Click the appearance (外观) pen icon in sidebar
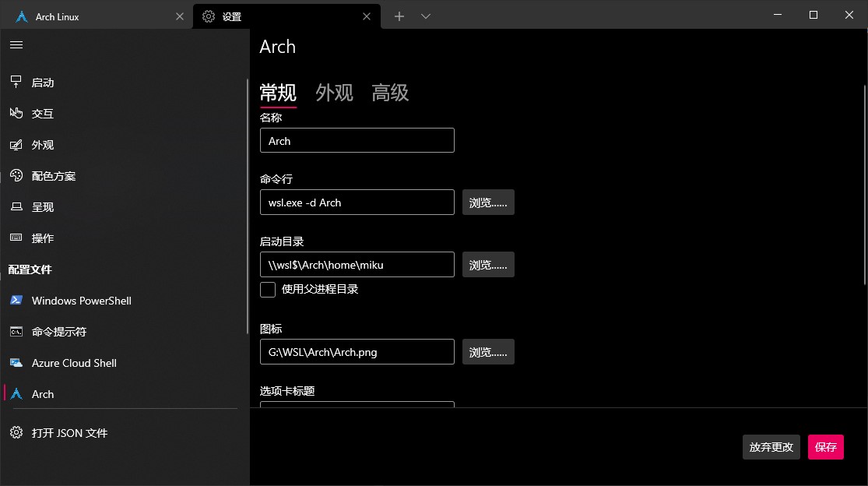 coord(16,144)
